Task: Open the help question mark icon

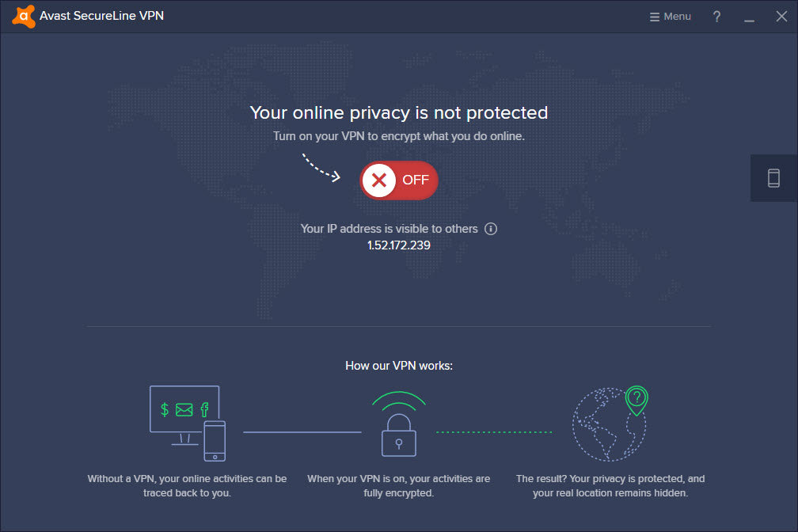Action: click(x=716, y=17)
